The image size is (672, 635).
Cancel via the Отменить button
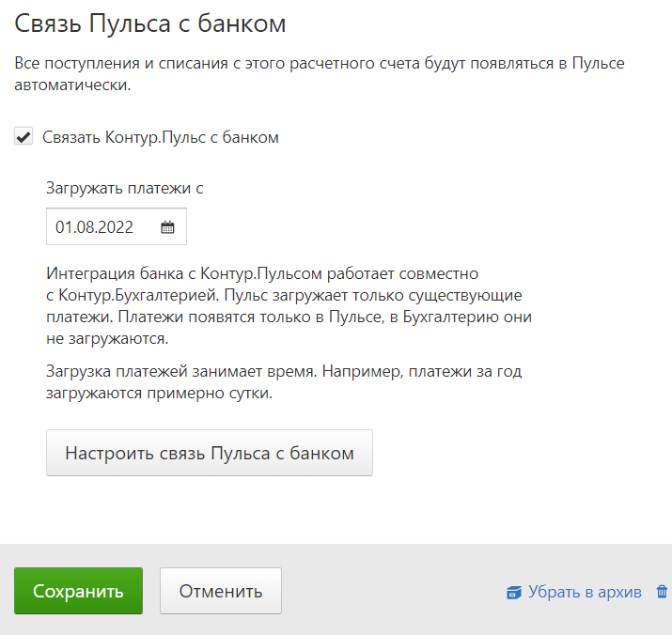click(221, 591)
